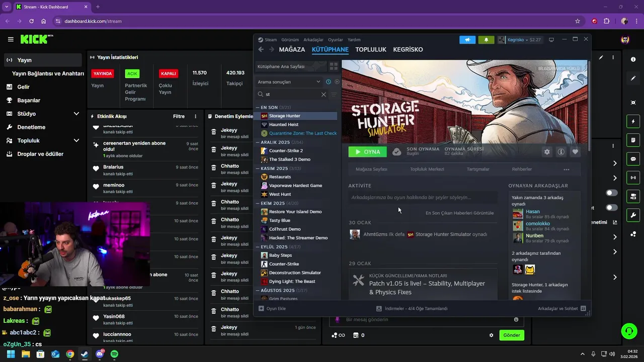Image resolution: width=644 pixels, height=362 pixels.
Task: Open Arama sonuçları dropdown
Action: tap(289, 81)
